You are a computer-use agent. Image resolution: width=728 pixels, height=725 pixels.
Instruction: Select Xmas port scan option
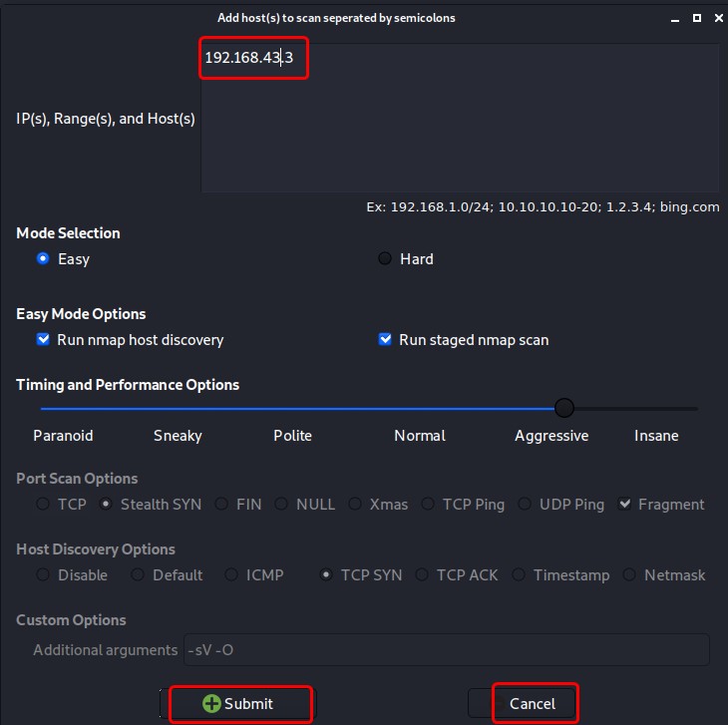point(355,504)
